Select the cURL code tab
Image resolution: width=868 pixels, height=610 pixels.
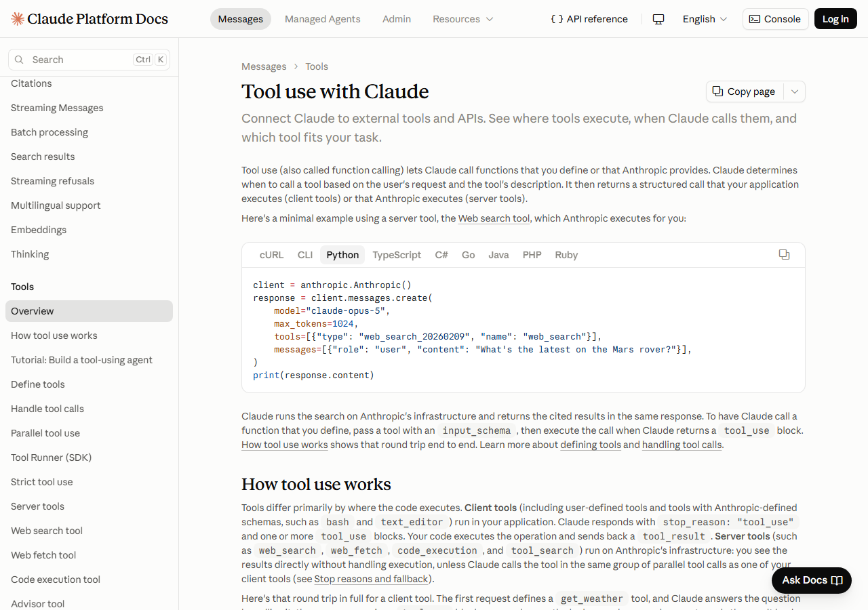click(271, 255)
